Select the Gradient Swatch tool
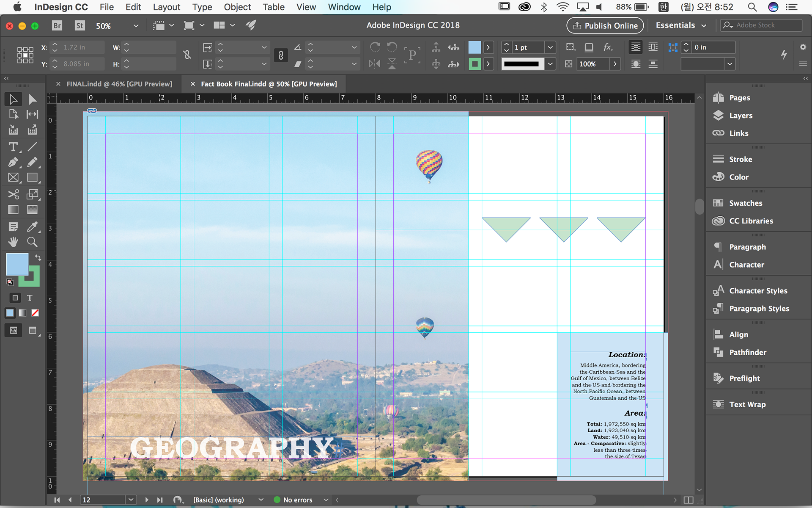 click(13, 210)
